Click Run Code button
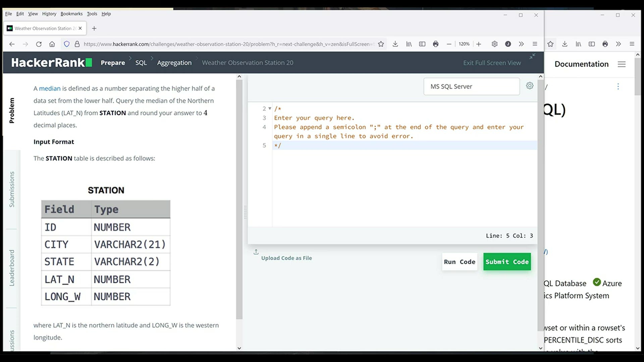The image size is (644, 362). pos(460,262)
